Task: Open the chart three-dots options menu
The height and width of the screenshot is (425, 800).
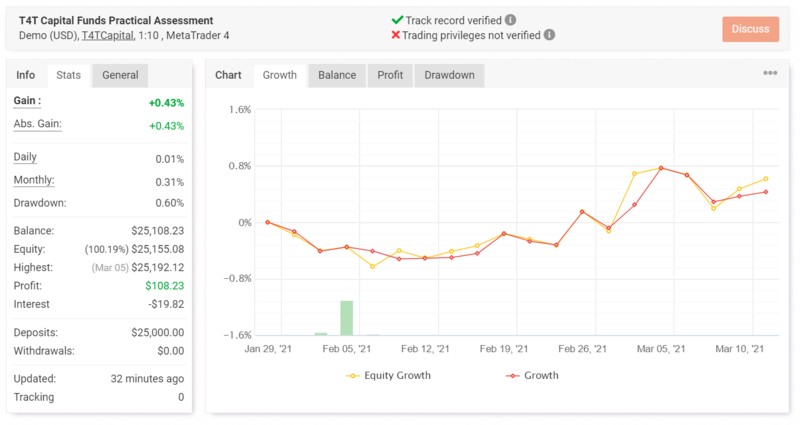Action: [x=770, y=73]
